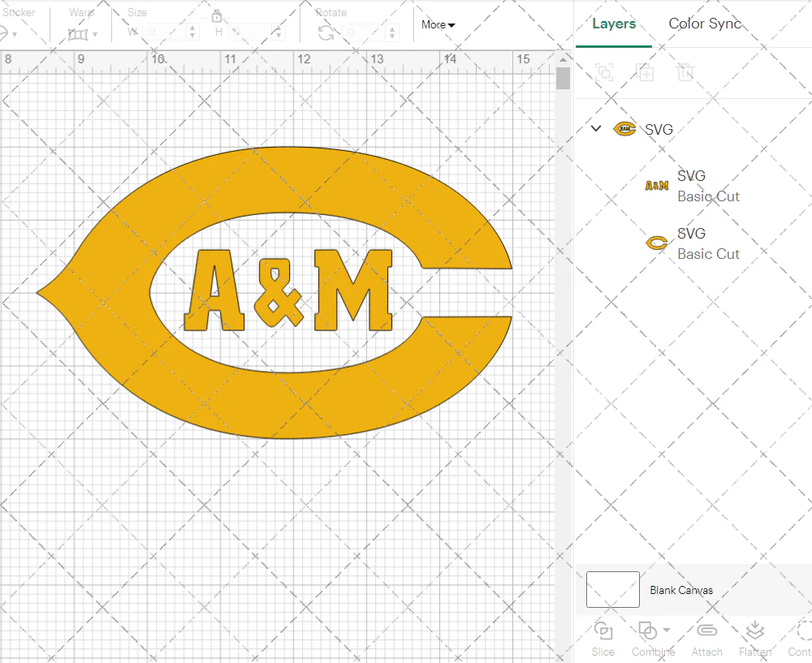The height and width of the screenshot is (663, 812).
Task: Click the Duplicate layer icon
Action: tap(645, 72)
